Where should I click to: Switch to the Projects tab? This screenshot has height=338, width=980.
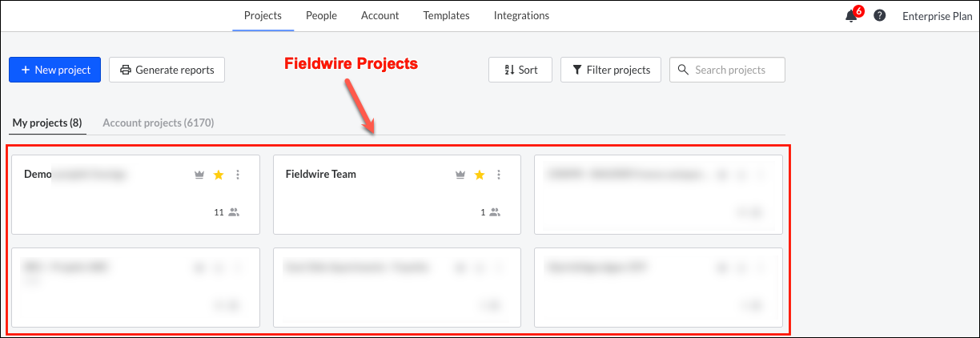(263, 16)
